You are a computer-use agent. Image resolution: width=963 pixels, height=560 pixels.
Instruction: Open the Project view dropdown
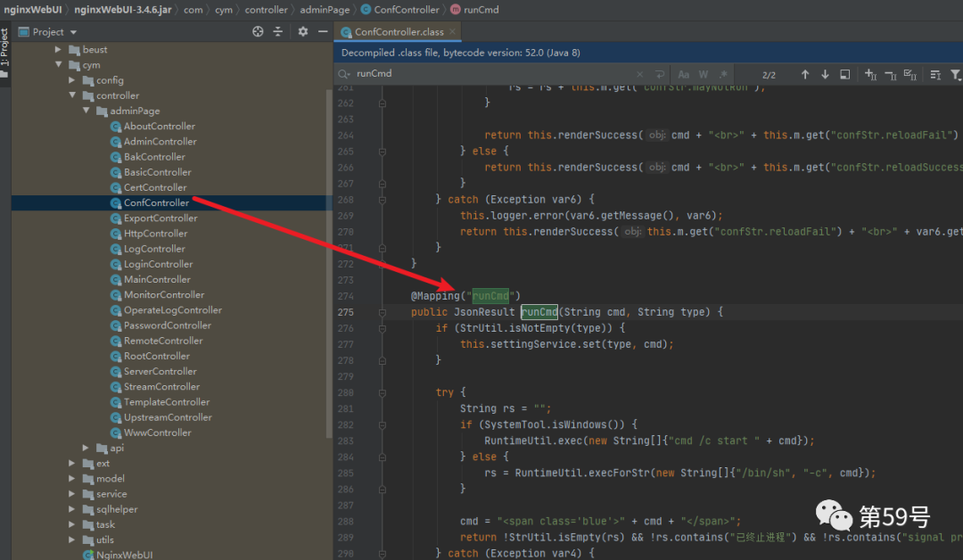pyautogui.click(x=73, y=32)
